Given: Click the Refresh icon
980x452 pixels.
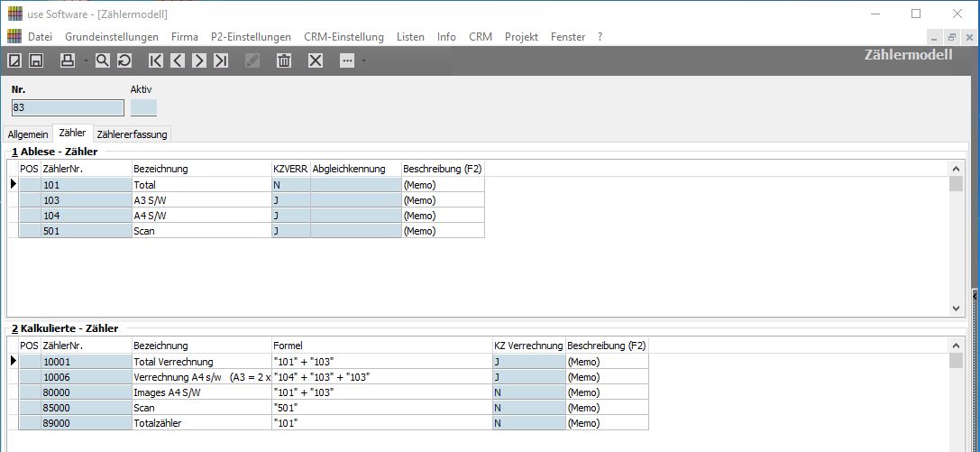Looking at the screenshot, I should pos(124,60).
